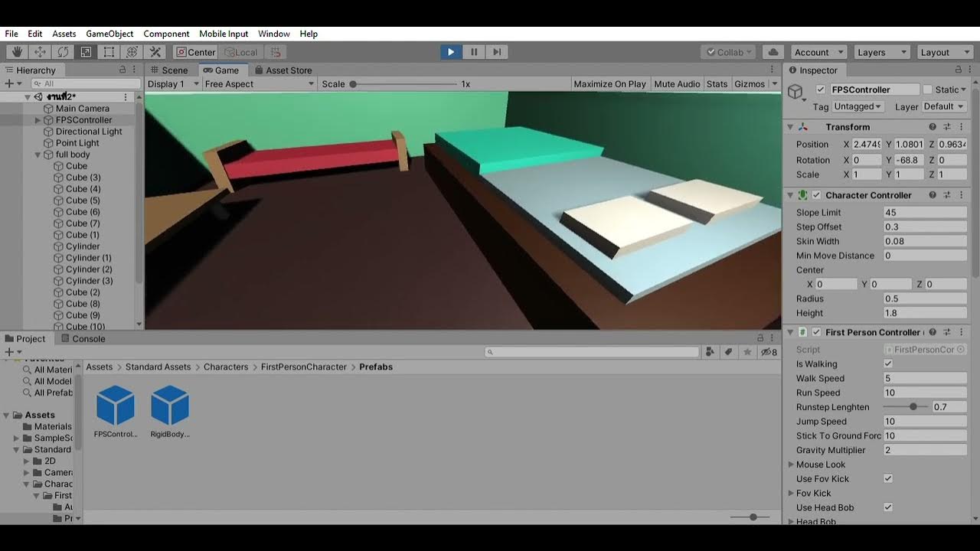Click search by type icon in Project
Viewport: 980px width, 551px height.
710,352
